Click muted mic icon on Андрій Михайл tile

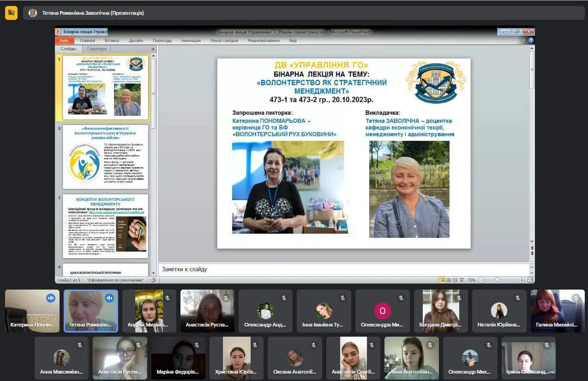pos(168,298)
